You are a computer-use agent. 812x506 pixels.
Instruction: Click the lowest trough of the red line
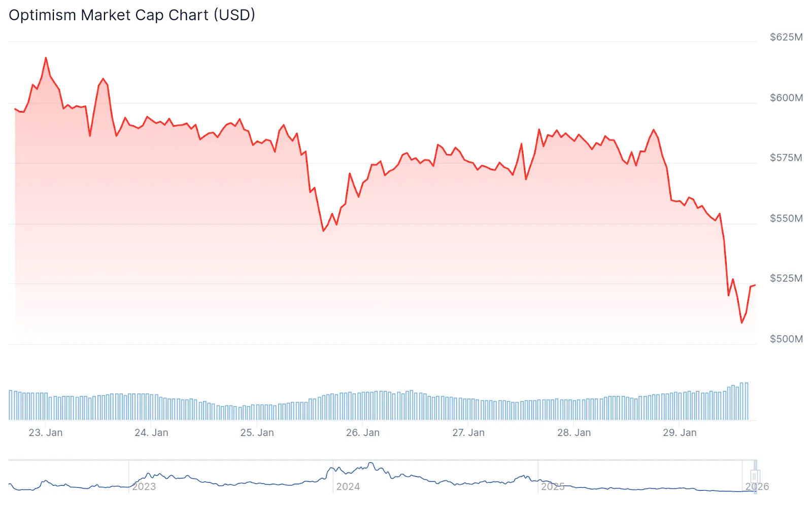741,322
